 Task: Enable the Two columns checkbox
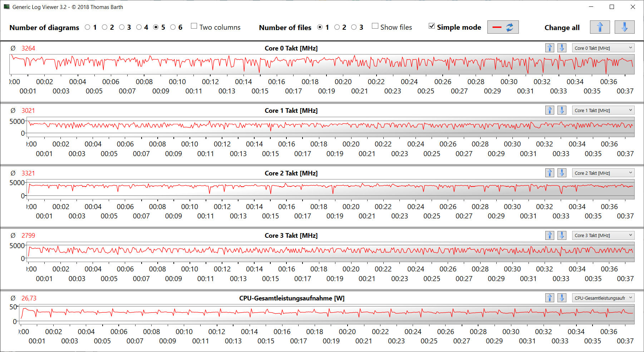[194, 26]
